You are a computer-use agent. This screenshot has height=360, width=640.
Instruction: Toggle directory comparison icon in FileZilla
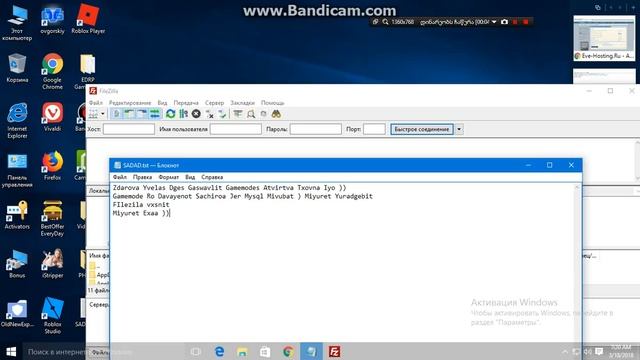(x=251, y=114)
